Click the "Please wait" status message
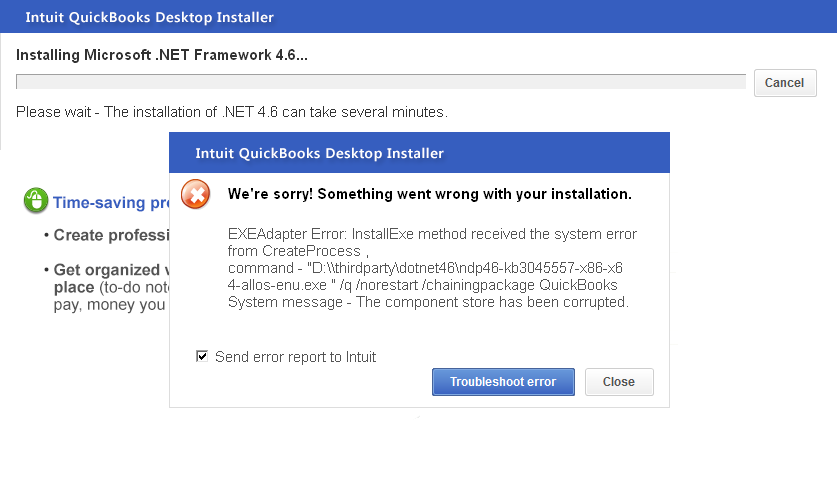Image resolution: width=837 pixels, height=489 pixels. click(232, 112)
